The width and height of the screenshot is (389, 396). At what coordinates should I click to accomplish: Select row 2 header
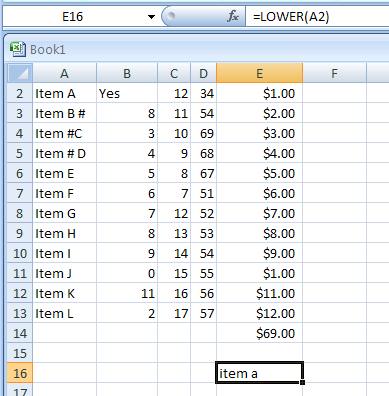tap(20, 93)
